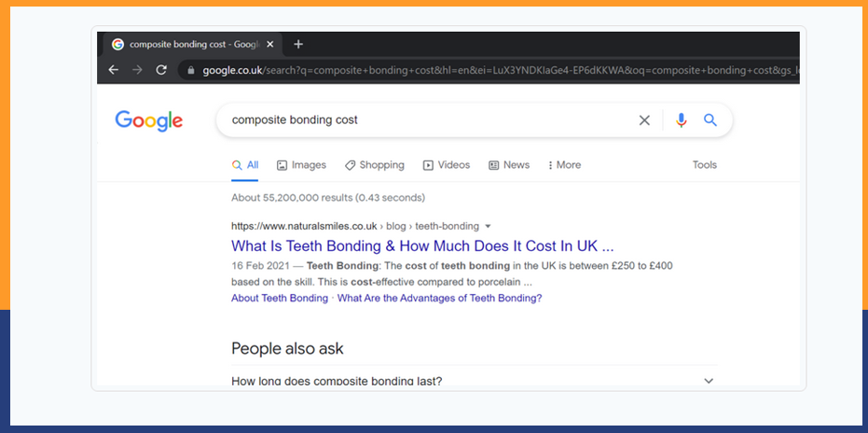
Task: Switch to the News tab
Action: [x=509, y=165]
